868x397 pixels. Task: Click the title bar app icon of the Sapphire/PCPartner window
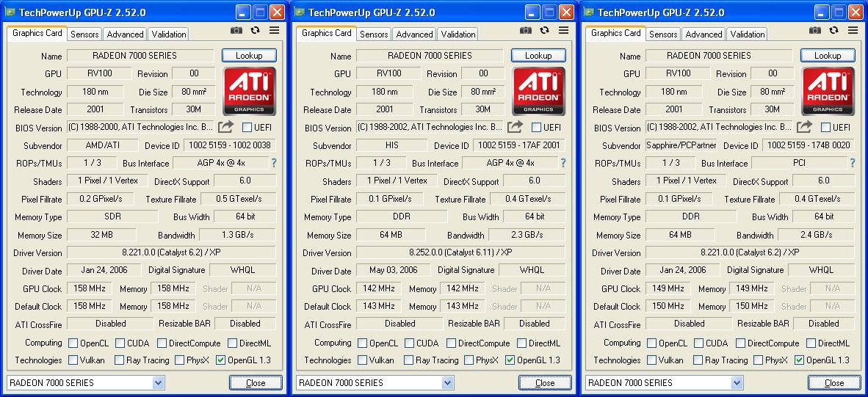(x=590, y=12)
